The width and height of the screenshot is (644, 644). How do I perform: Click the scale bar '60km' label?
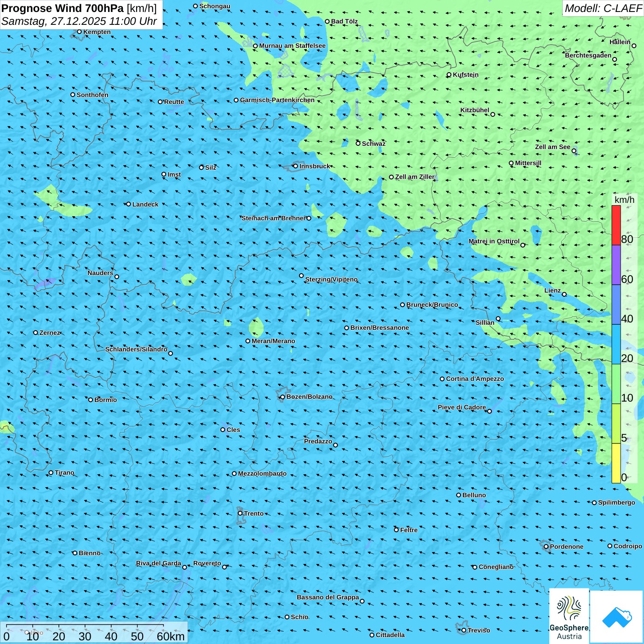coord(171,637)
